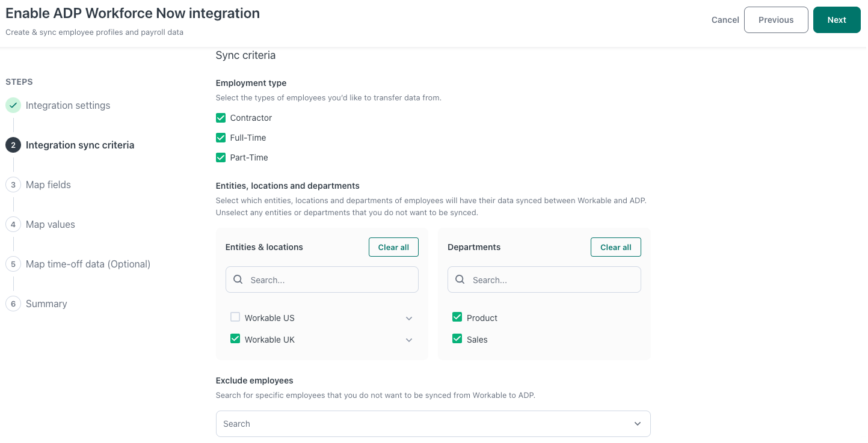Click the Next button

[837, 20]
